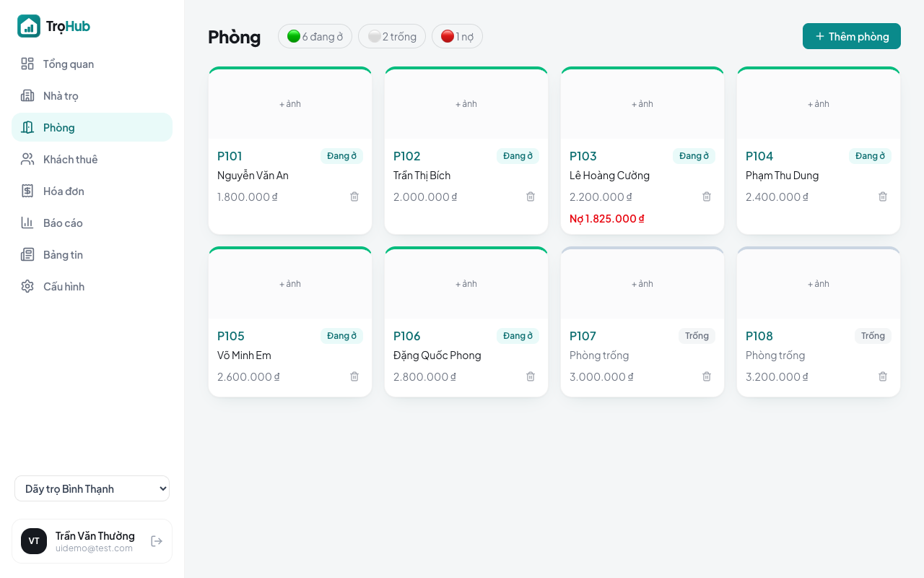Click the 'Thêm phòng' button
Viewport: 924px width, 578px height.
click(852, 36)
